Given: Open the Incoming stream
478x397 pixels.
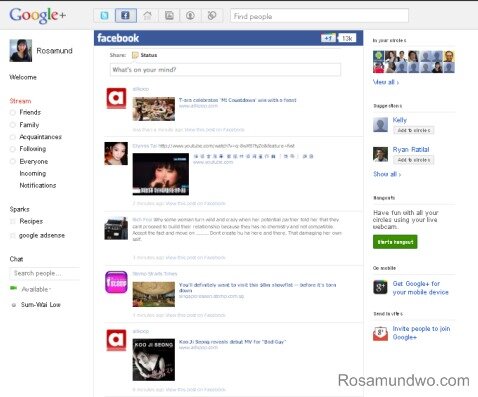Looking at the screenshot, I should coord(33,174).
